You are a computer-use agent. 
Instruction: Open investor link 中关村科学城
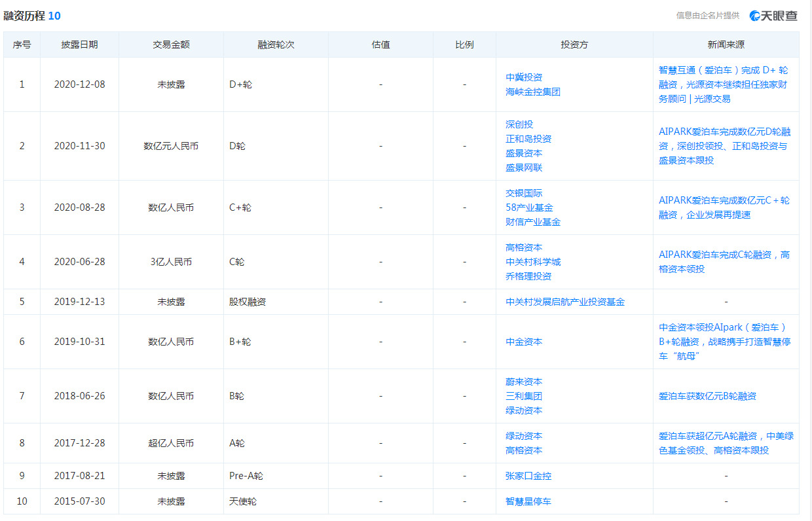click(533, 262)
